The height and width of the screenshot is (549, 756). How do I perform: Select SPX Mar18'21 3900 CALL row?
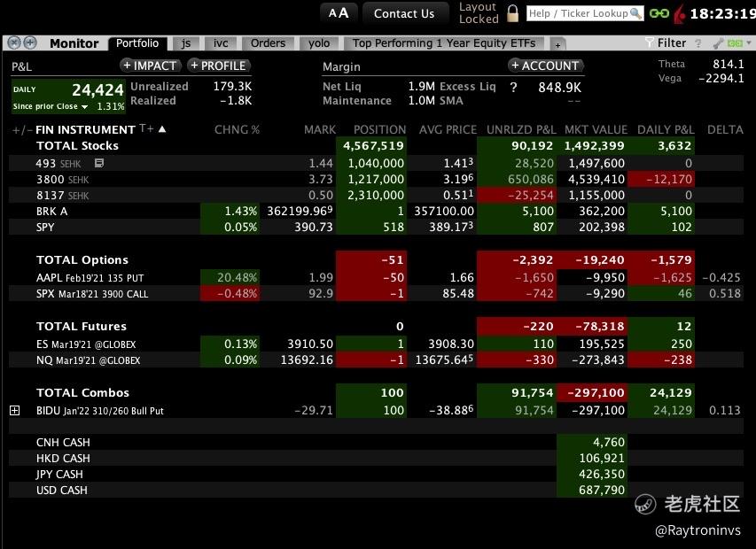[x=376, y=293]
